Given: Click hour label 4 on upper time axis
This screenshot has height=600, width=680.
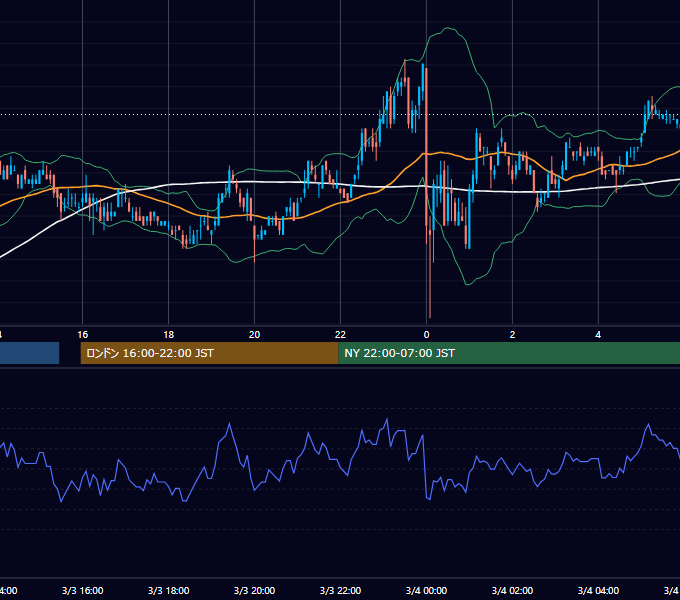Looking at the screenshot, I should pyautogui.click(x=598, y=335).
